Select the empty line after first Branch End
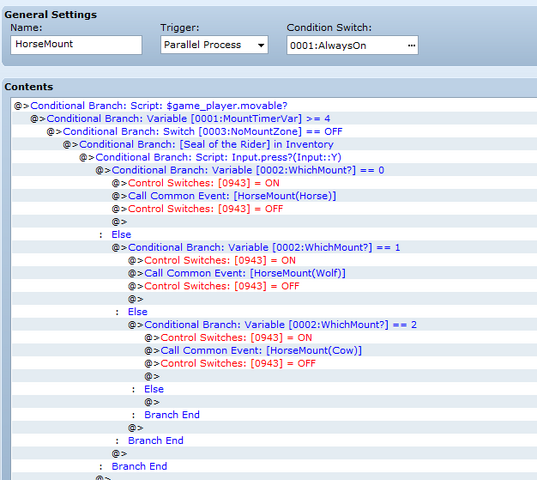Viewport: 537px width, 480px height. pyautogui.click(x=274, y=428)
